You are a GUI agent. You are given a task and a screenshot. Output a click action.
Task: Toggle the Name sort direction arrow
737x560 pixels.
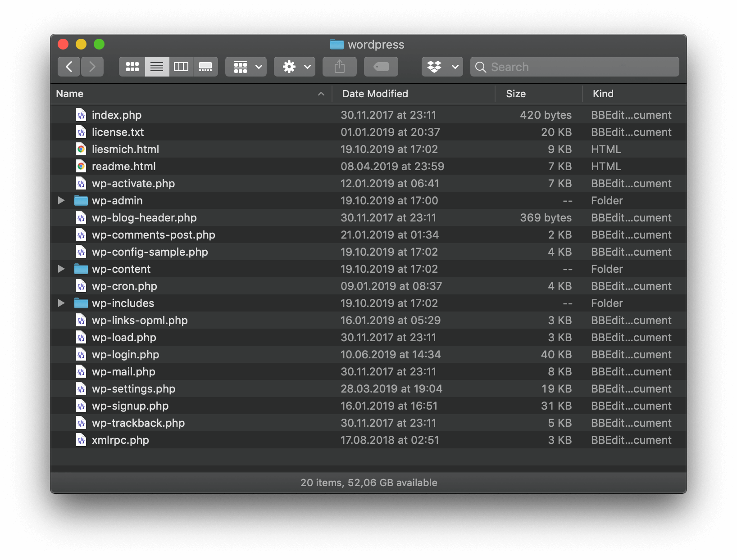point(321,94)
